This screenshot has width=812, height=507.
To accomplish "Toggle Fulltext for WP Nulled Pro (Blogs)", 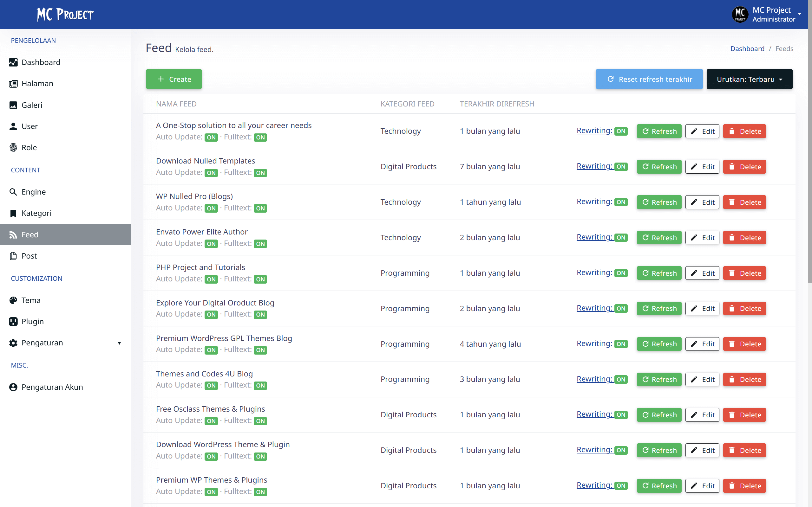I will [260, 208].
